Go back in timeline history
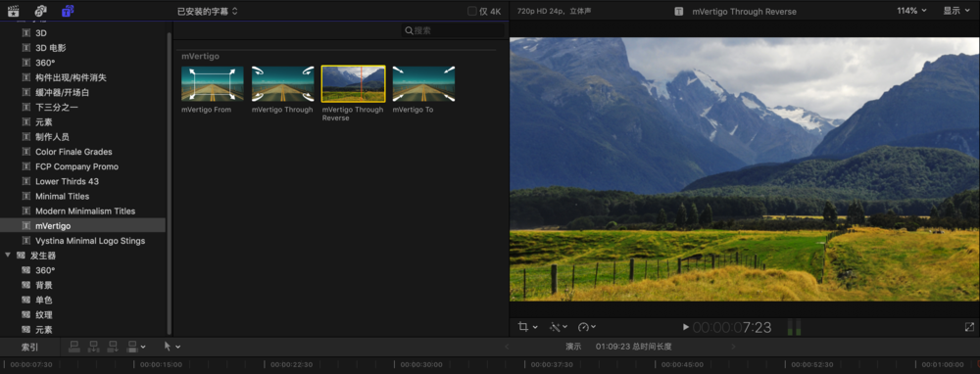Viewport: 980px width, 374px height. click(x=507, y=347)
